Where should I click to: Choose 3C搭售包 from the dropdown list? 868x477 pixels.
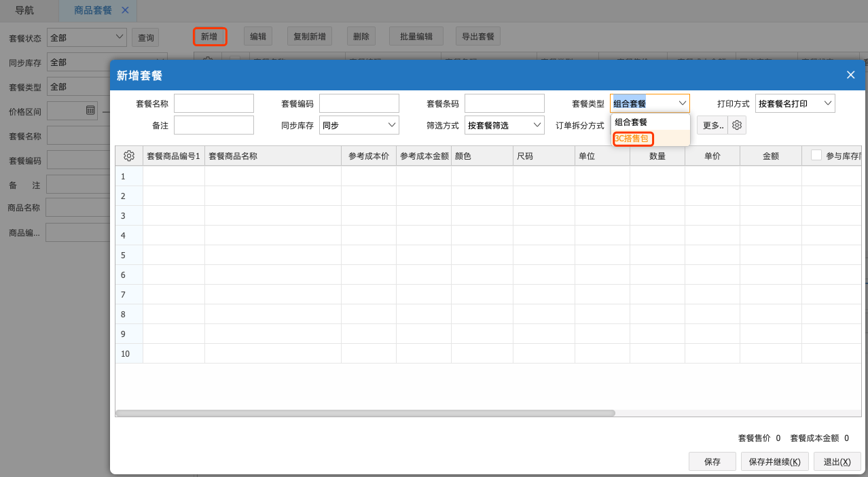[632, 139]
